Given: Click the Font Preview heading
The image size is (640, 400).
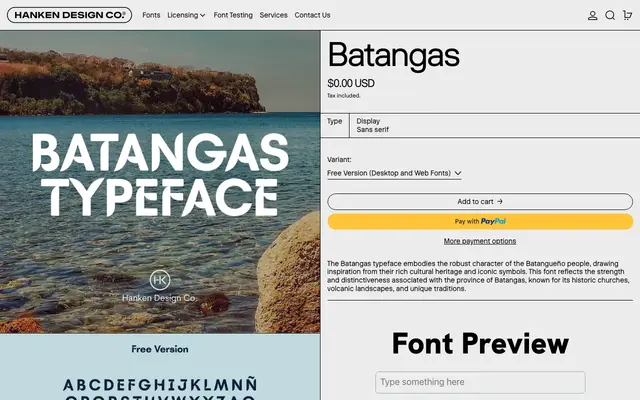Looking at the screenshot, I should [480, 344].
